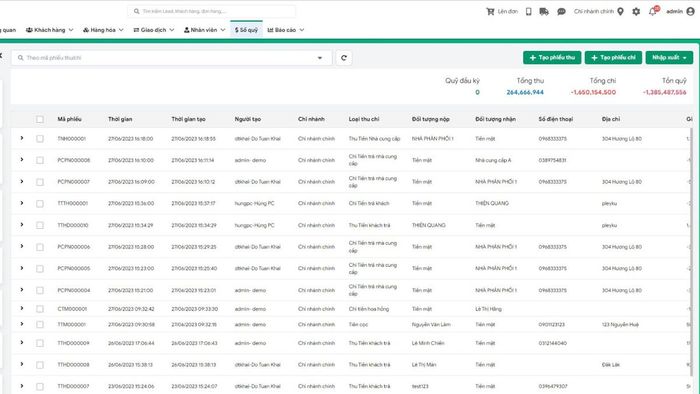Click the Tổng chi value -1,650,154,500
Screen dimensions: 700x394
[x=593, y=92]
